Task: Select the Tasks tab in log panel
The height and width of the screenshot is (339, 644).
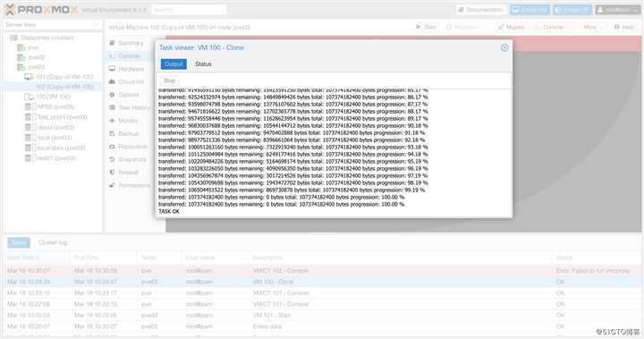Action: [x=19, y=242]
